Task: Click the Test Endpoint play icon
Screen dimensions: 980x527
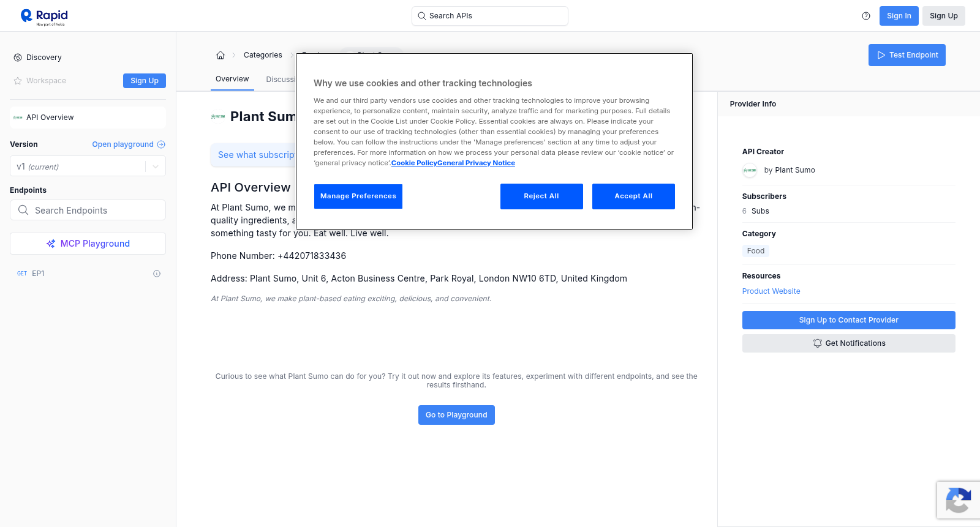Action: [x=881, y=55]
